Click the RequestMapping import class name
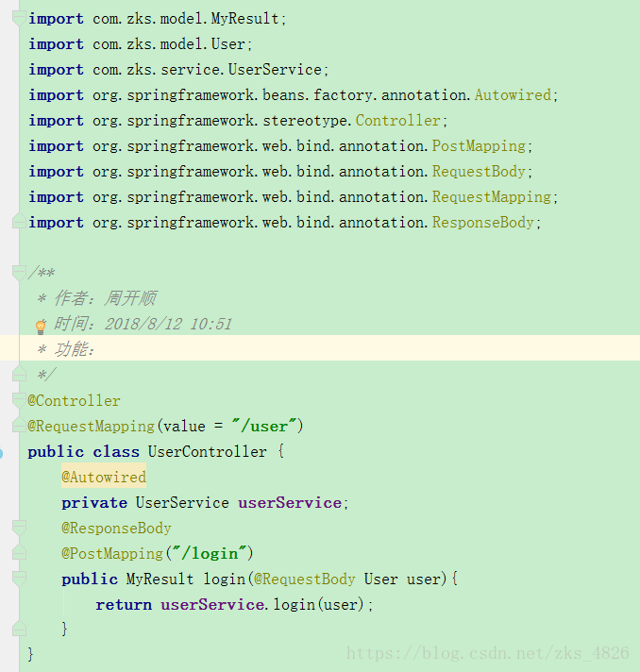 coord(491,197)
